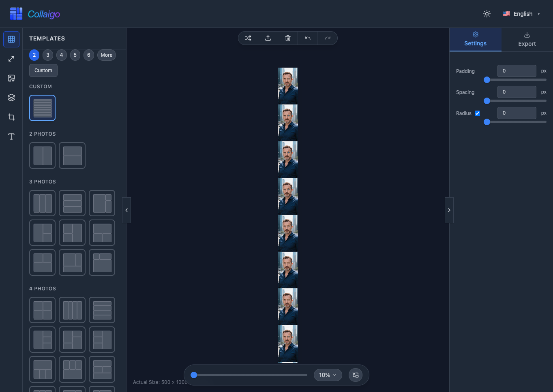Click the fit-to-screen reset zoom icon
The image size is (553, 392).
356,375
